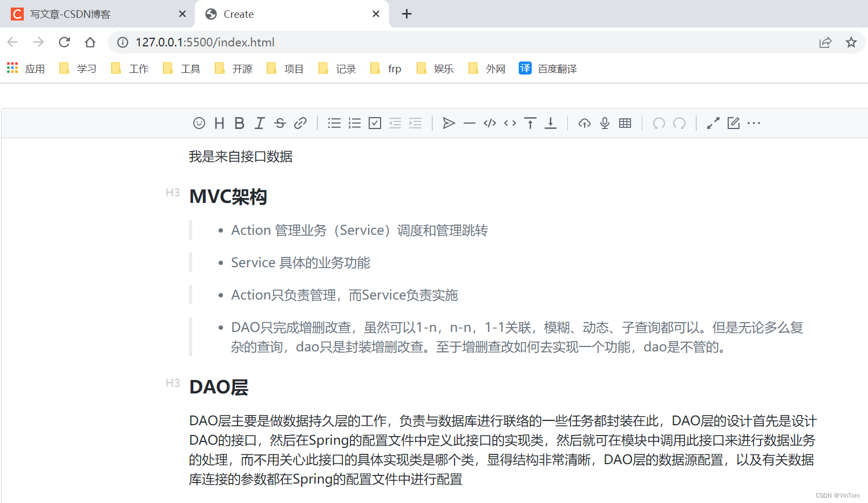Open the 外网 bookmark folder
Image resolution: width=868 pixels, height=503 pixels.
tap(487, 69)
